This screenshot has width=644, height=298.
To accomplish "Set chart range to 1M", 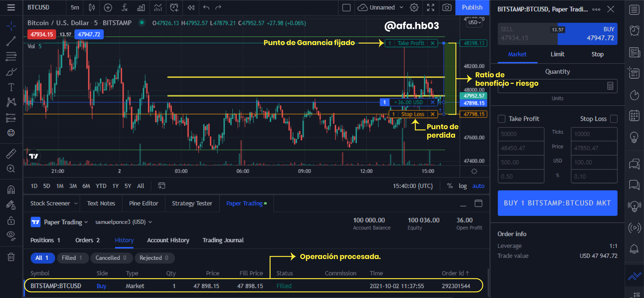I will [60, 186].
